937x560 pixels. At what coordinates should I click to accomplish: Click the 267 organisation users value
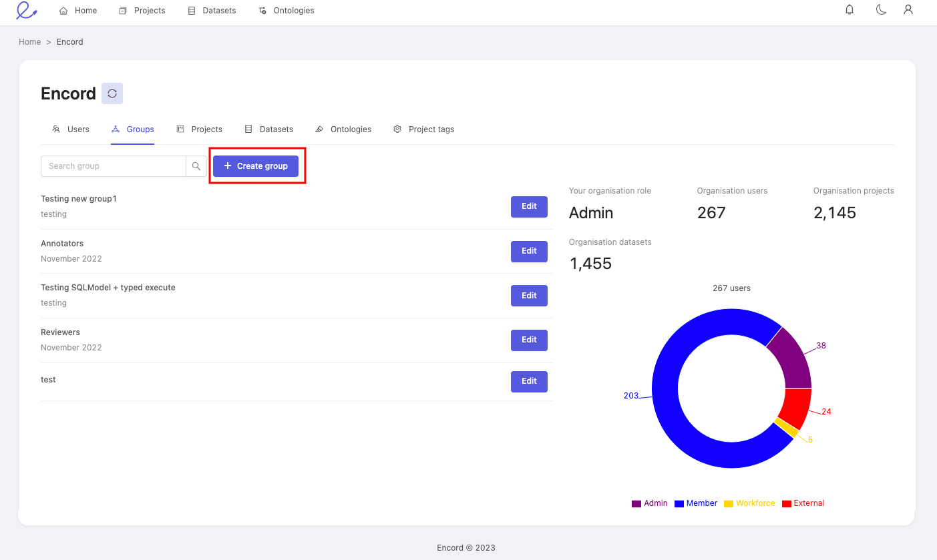(x=711, y=213)
